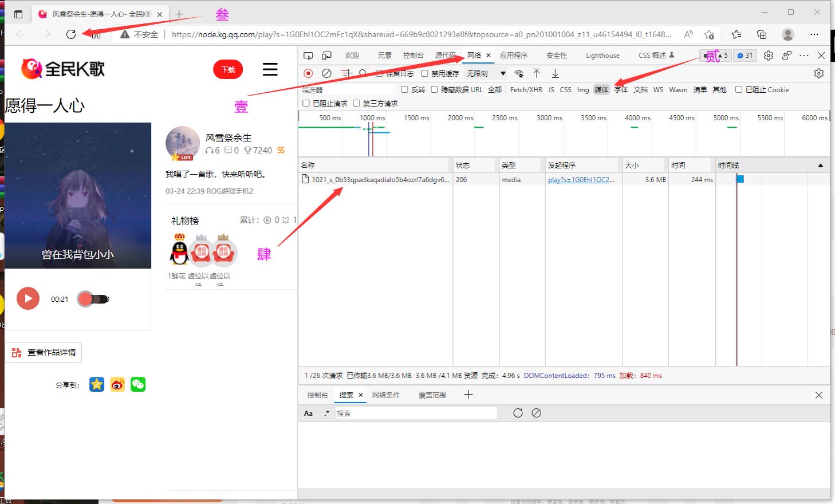Click the 搜索 search input in drawer

(415, 413)
